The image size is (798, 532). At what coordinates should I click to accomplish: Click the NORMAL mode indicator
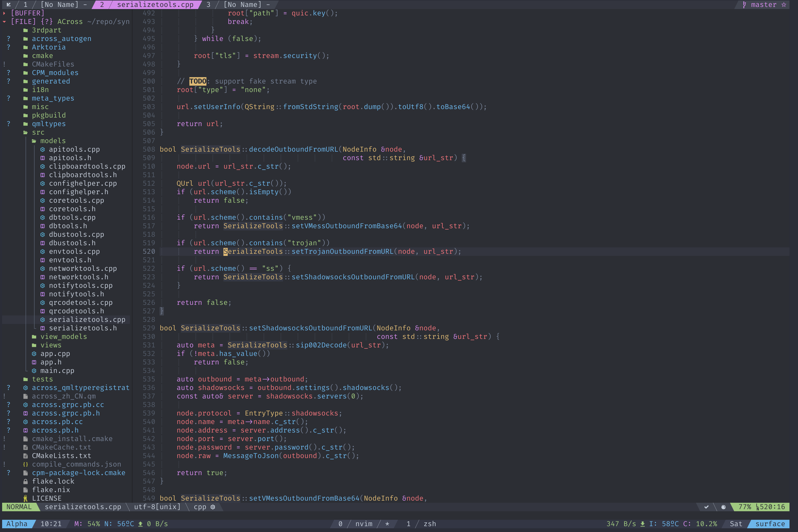(19, 507)
